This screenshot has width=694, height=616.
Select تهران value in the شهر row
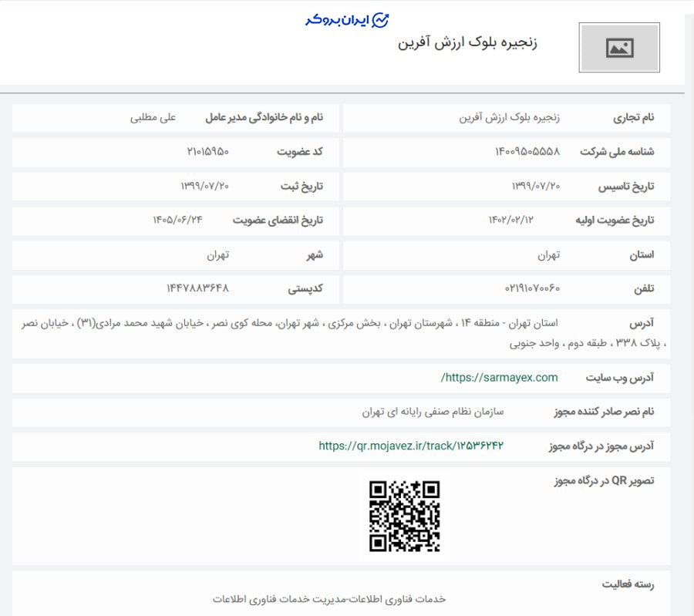[217, 255]
